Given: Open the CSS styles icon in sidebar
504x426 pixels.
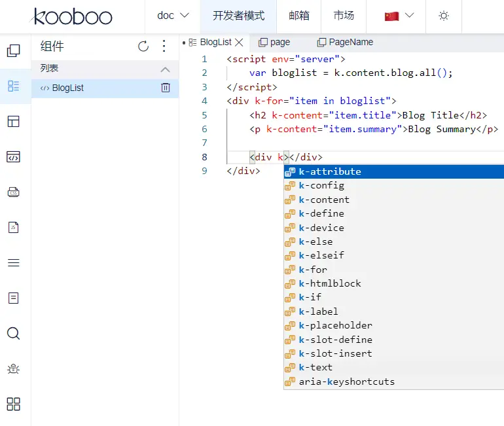Looking at the screenshot, I should [x=13, y=192].
